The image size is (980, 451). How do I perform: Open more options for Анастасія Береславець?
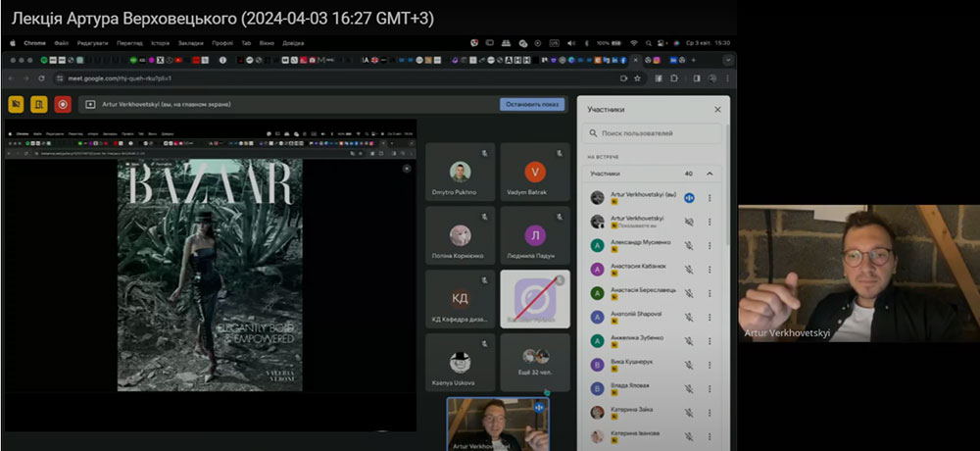pyautogui.click(x=710, y=293)
